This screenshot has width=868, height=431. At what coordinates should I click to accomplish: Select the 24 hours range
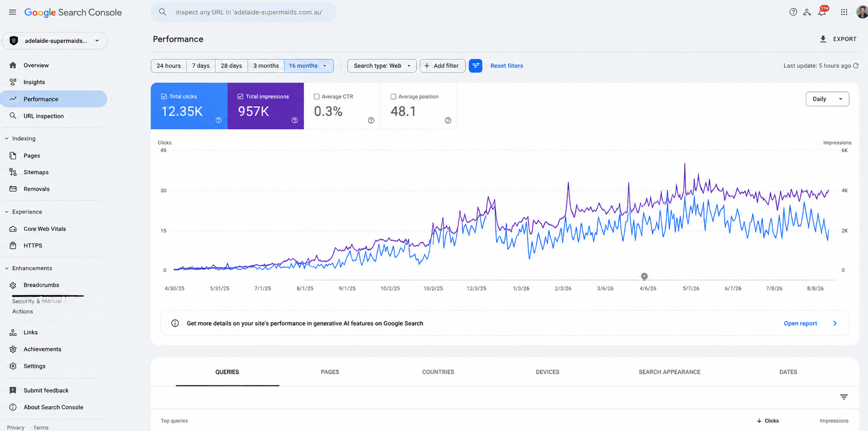(x=169, y=66)
